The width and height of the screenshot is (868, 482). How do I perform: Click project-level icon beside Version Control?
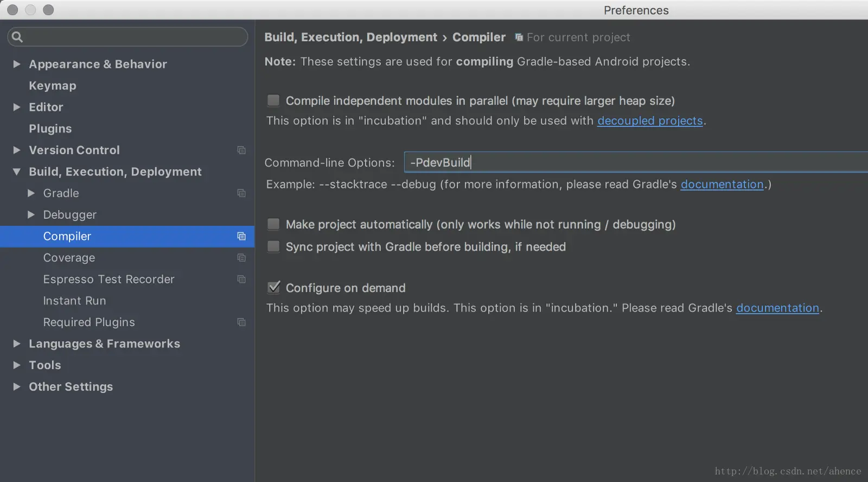(x=241, y=150)
